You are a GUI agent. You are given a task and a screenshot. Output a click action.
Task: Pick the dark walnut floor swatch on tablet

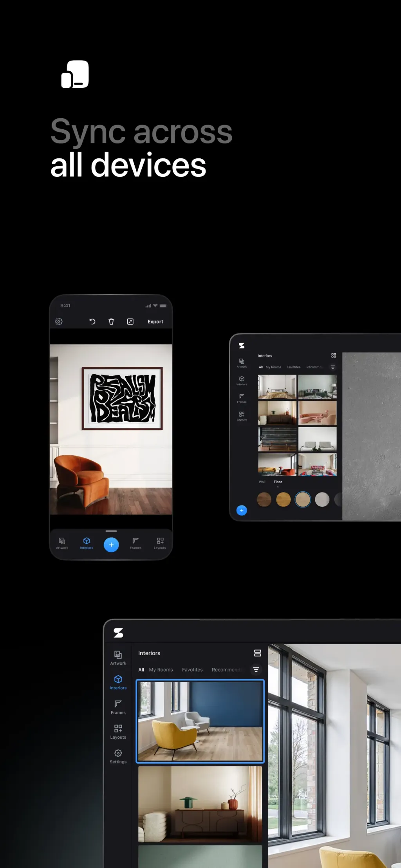click(x=264, y=500)
